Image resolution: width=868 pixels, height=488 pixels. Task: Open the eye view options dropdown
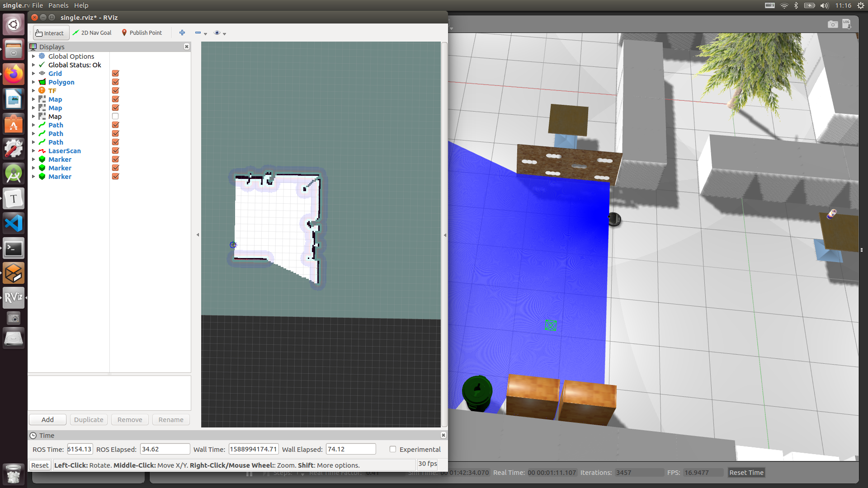(x=220, y=33)
